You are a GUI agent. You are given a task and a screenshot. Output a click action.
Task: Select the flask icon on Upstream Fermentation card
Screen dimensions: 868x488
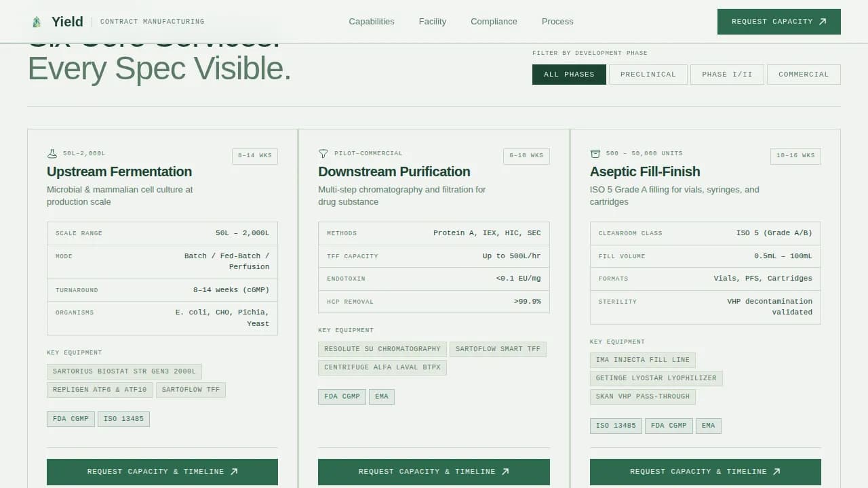tap(52, 153)
